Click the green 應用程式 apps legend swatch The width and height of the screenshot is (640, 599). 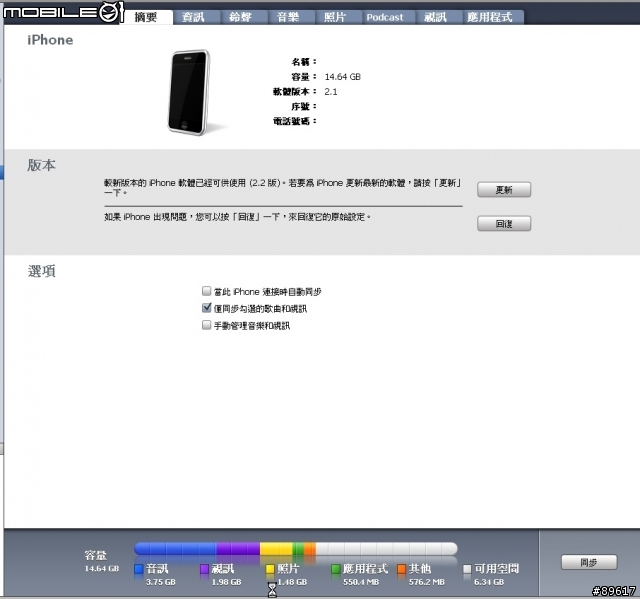point(336,568)
